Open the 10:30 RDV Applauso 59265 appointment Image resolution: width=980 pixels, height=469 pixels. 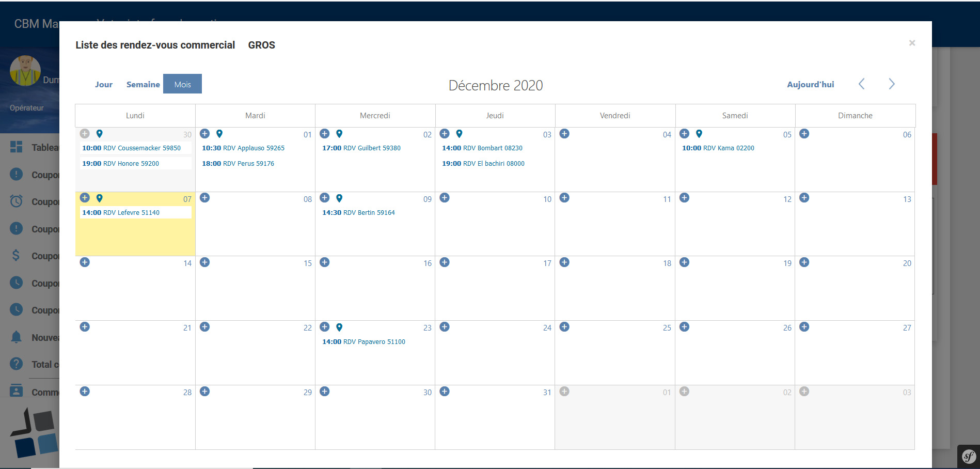243,148
